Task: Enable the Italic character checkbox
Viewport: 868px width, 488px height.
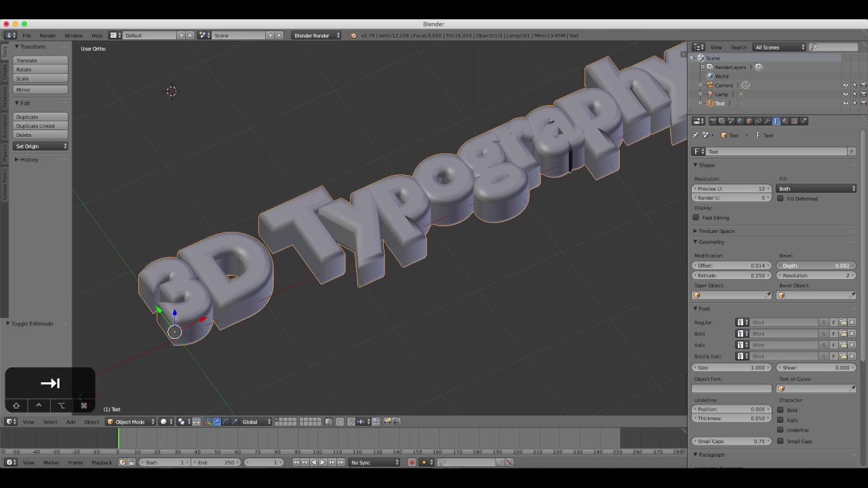Action: coord(781,420)
